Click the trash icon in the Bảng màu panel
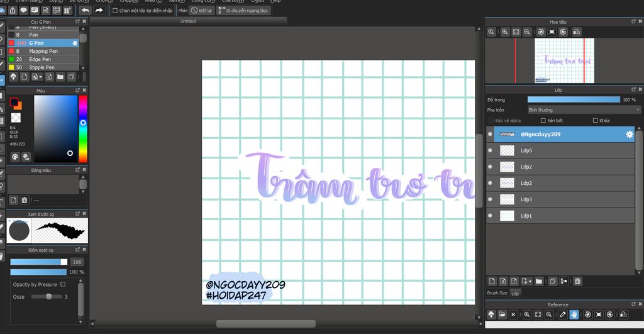The height and width of the screenshot is (334, 644). [x=25, y=200]
